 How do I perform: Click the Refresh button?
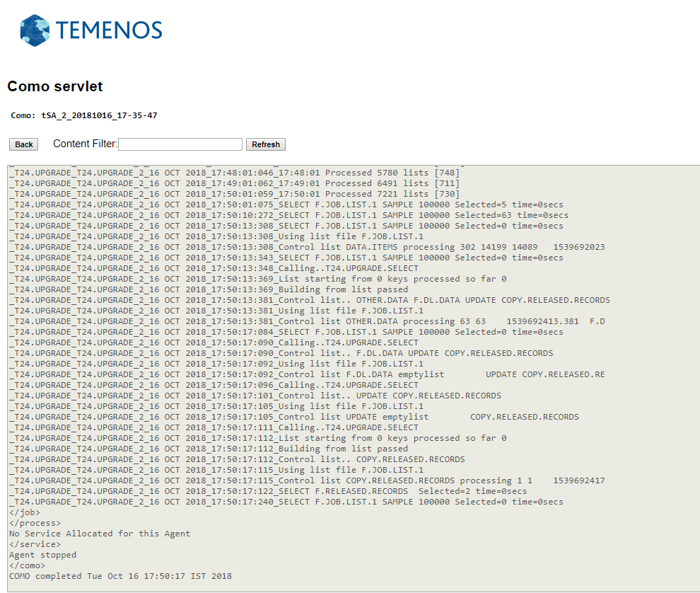click(265, 144)
